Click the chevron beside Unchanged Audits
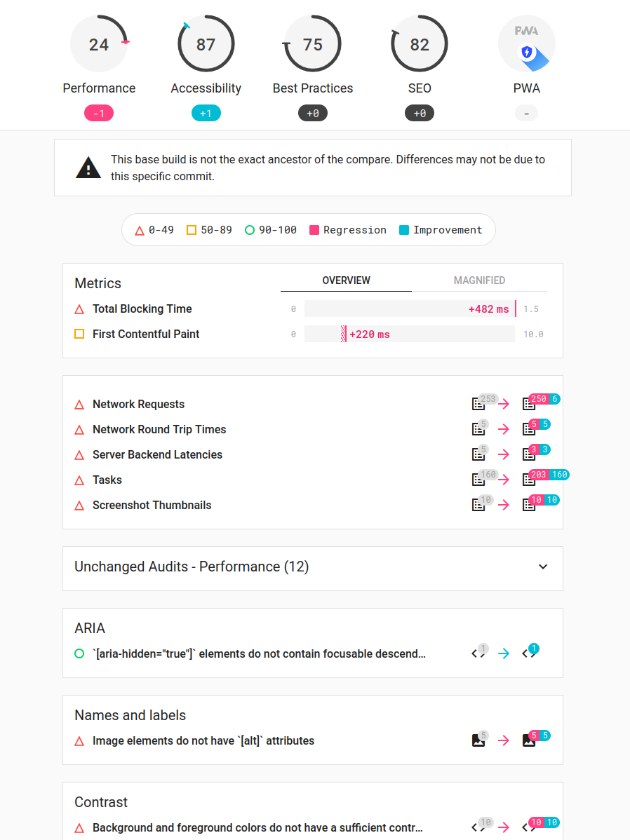 pos(543,567)
